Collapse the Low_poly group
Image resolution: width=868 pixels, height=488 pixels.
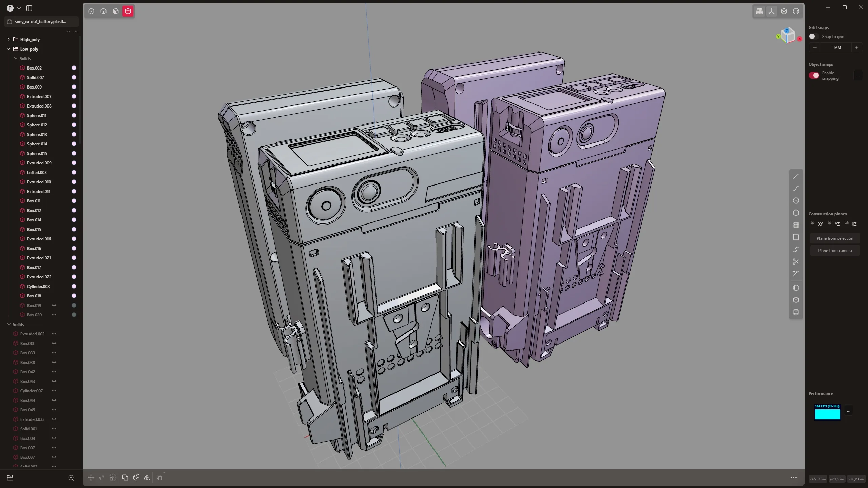pyautogui.click(x=9, y=49)
